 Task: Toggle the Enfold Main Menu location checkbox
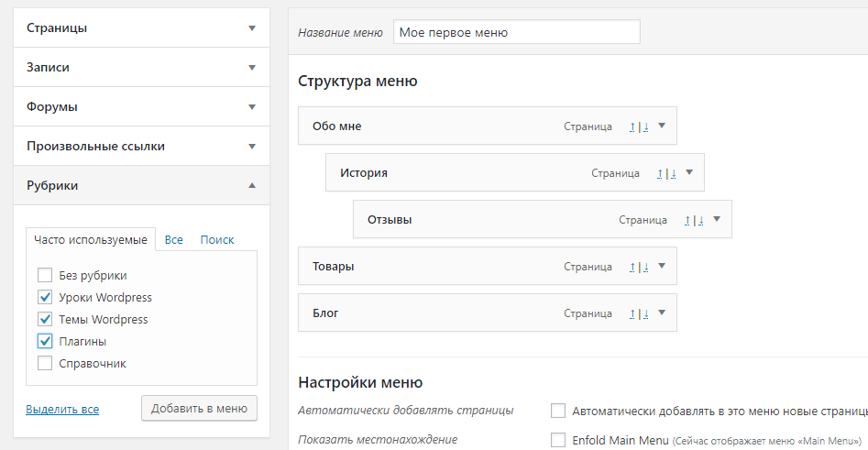click(x=557, y=440)
